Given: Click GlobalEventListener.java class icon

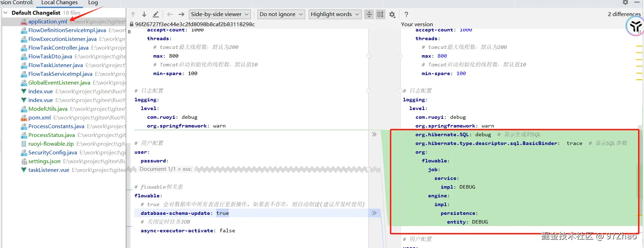Looking at the screenshot, I should click(x=24, y=83).
